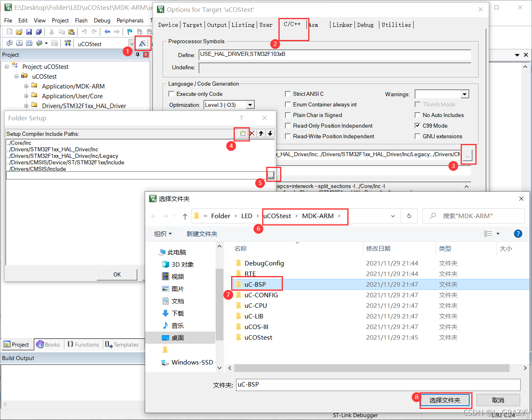This screenshot has width=532, height=420.
Task: Open the Optimization level dropdown
Action: coord(250,105)
